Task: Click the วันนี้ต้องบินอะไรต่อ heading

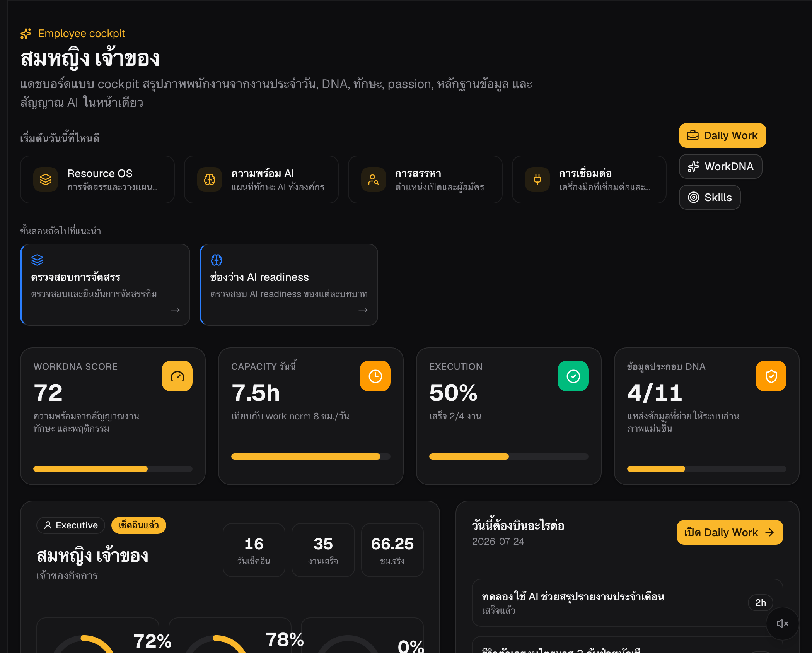Action: tap(518, 525)
